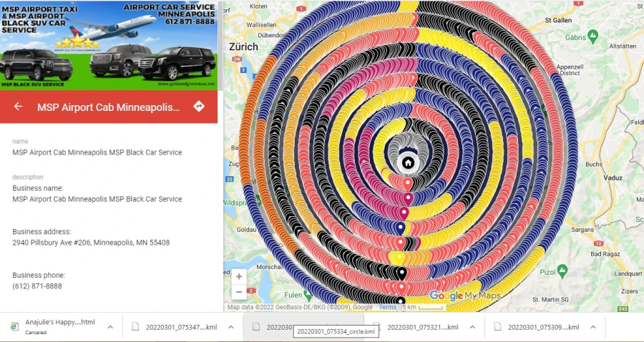Expand options for 20220301_075347 kml download
The image size is (644, 342).
(x=231, y=327)
